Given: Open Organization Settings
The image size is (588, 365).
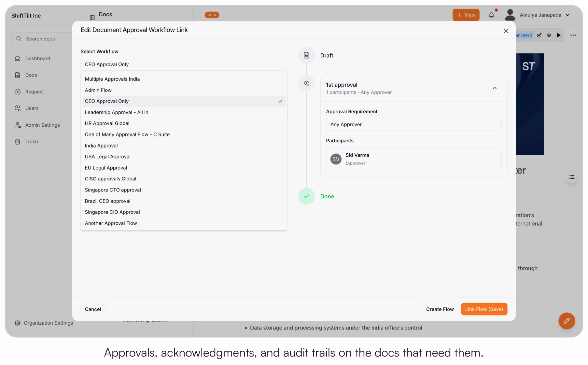Looking at the screenshot, I should click(44, 323).
